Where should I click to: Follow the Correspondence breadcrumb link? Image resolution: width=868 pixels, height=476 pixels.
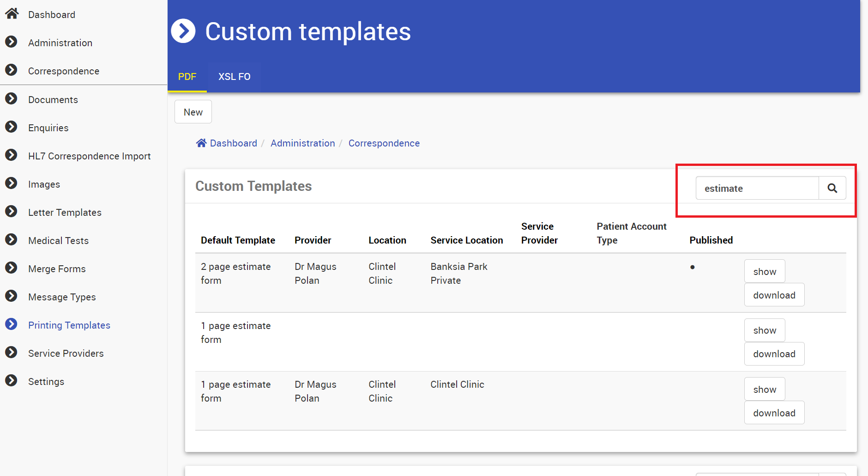[x=384, y=143]
